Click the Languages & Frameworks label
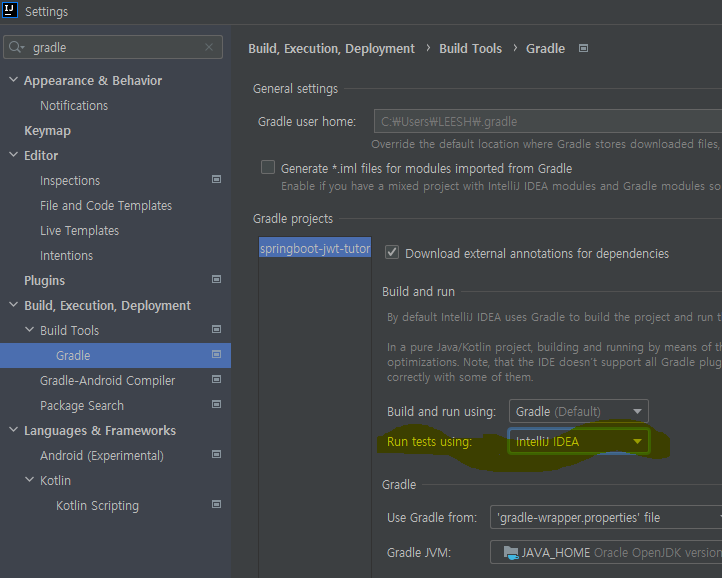This screenshot has height=578, width=722. 100,431
